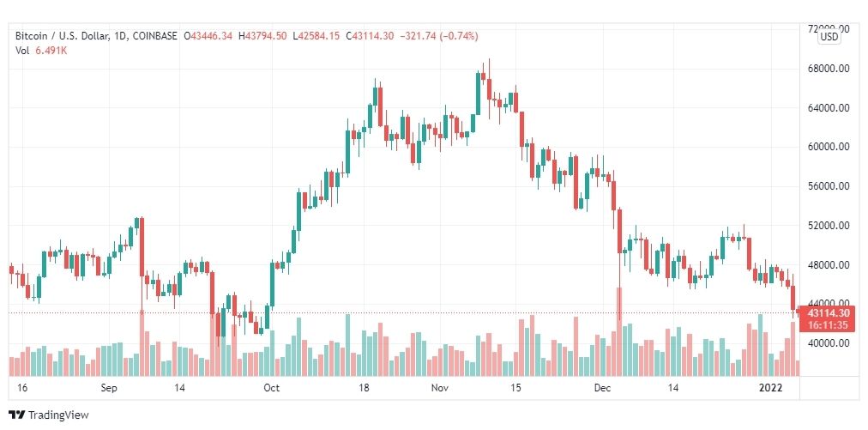Select the current price label 43114.30
The width and height of the screenshot is (868, 430).
point(829,313)
